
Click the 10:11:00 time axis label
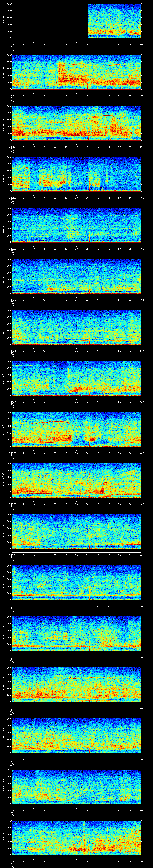[12, 146]
